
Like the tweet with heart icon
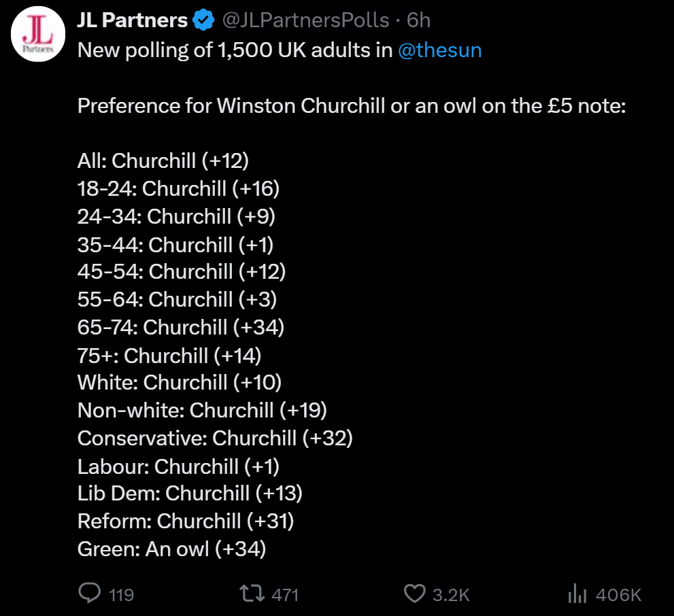(414, 594)
